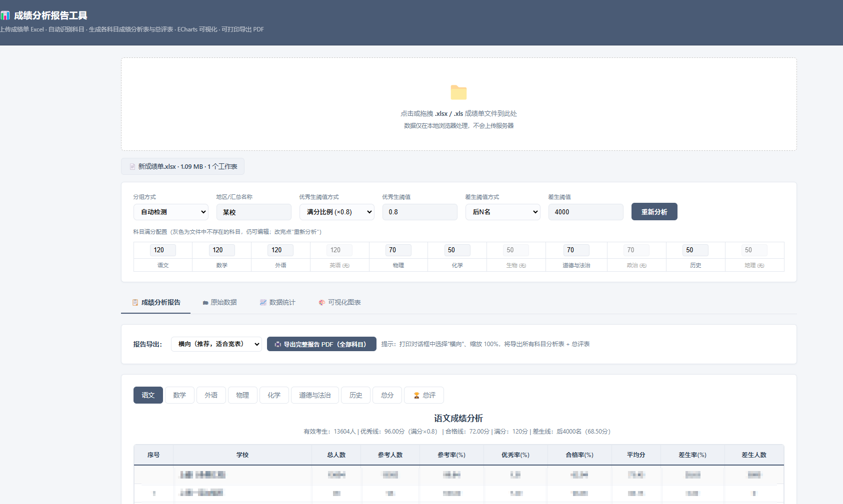Click 道德与法治 full-score input 70
Viewport: 843px width, 504px height.
point(576,250)
